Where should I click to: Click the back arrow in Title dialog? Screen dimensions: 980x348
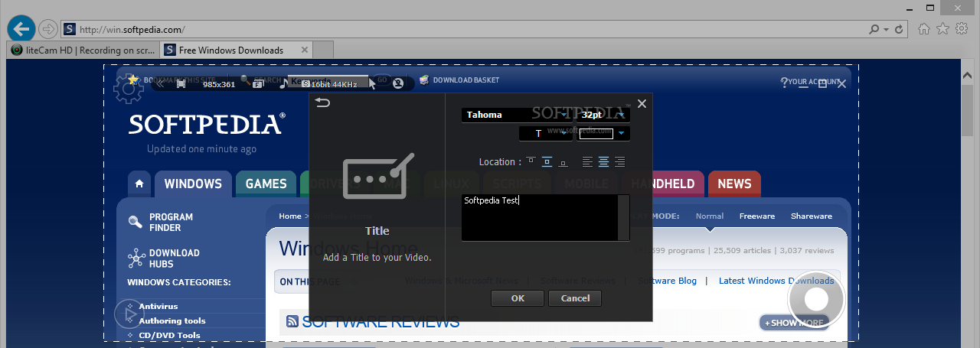(322, 103)
